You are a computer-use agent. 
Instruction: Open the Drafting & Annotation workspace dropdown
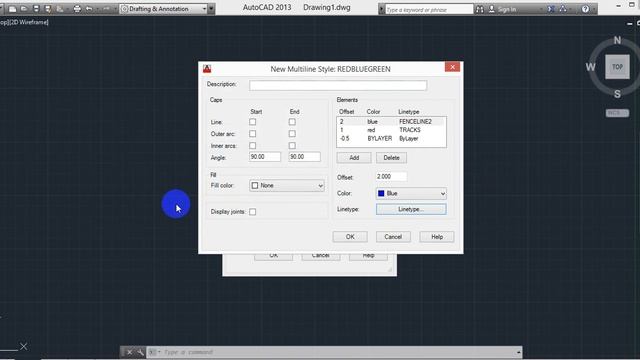[164, 9]
